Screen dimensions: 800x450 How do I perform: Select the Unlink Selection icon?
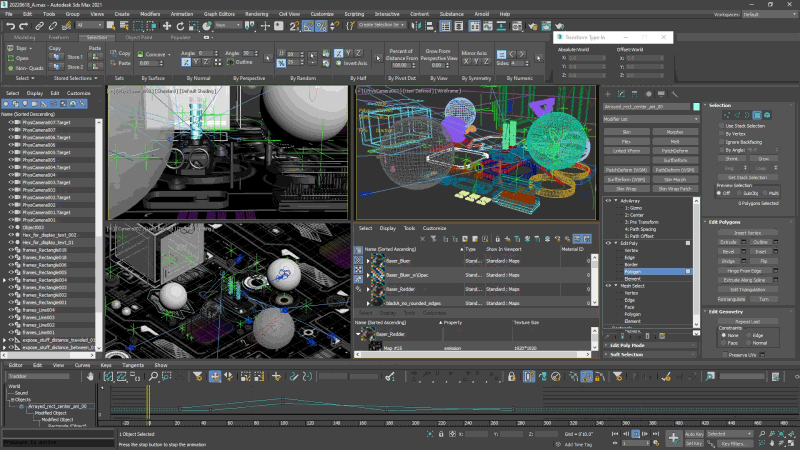pos(53,26)
